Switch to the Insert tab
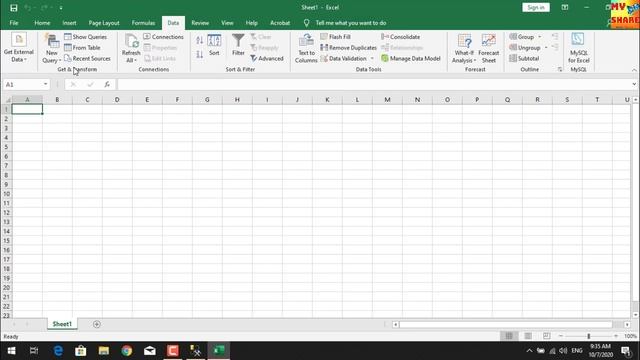 click(69, 23)
